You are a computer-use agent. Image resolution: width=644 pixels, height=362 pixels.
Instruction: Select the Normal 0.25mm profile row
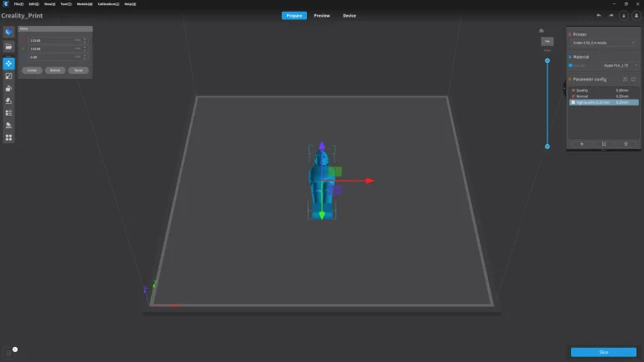coord(604,96)
